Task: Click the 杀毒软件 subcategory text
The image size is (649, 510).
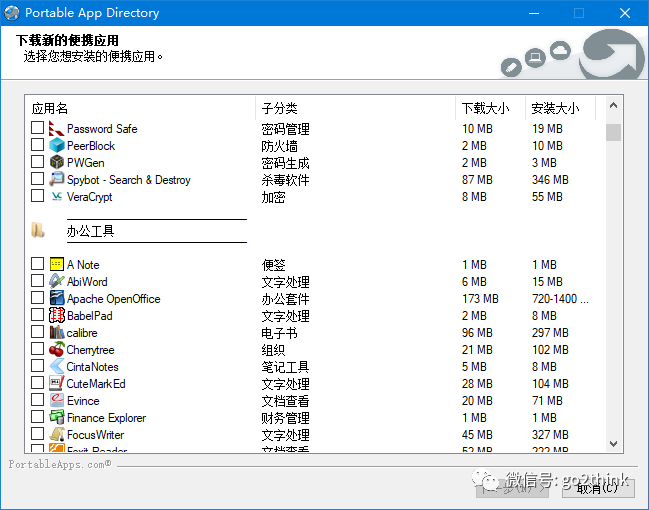Action: pyautogui.click(x=285, y=180)
